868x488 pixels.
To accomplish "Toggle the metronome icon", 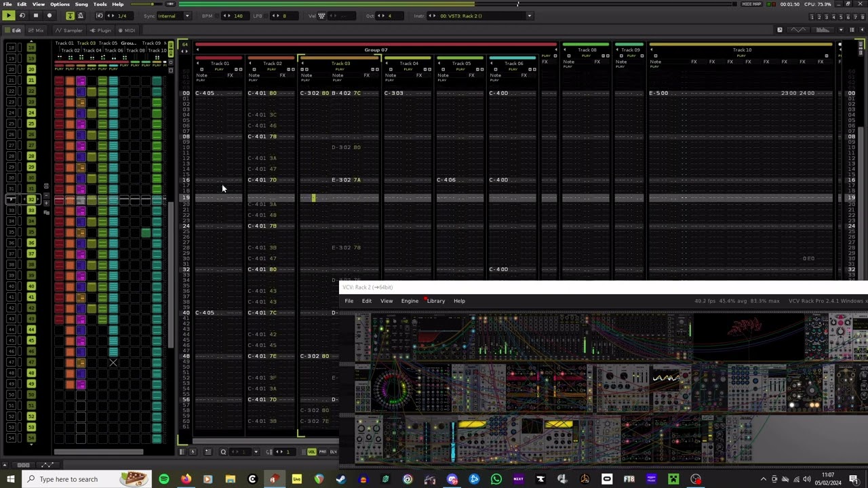I will coord(81,16).
